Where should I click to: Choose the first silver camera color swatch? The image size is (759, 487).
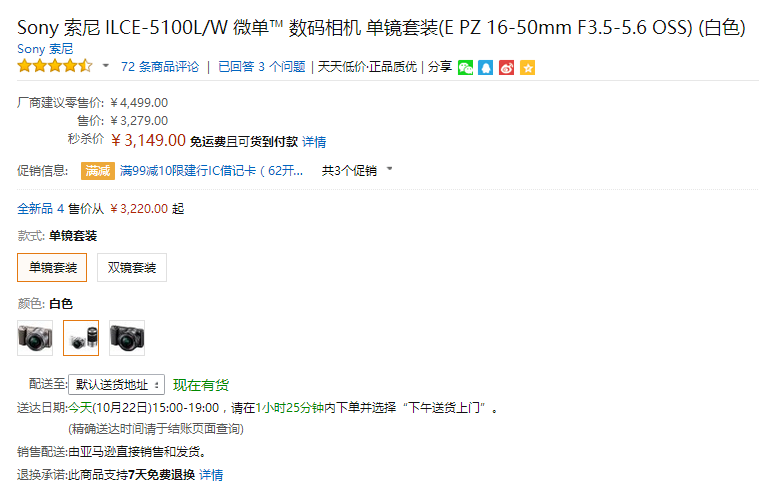[35, 338]
